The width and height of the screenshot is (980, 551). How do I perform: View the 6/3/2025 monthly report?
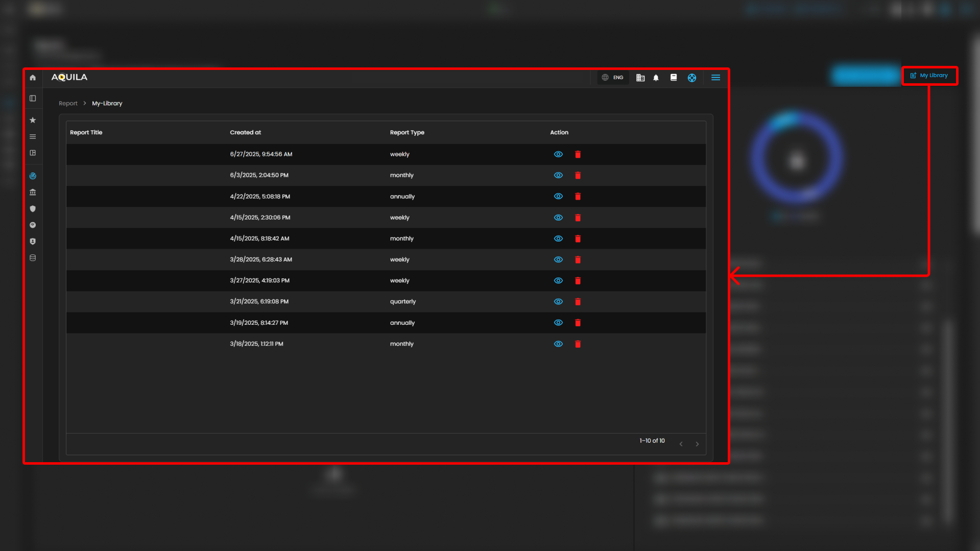click(x=558, y=175)
